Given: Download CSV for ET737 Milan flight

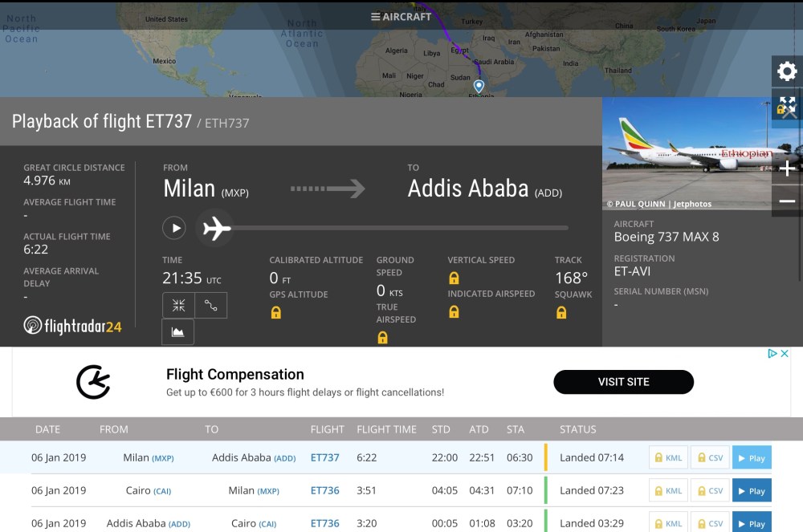Looking at the screenshot, I should point(710,458).
